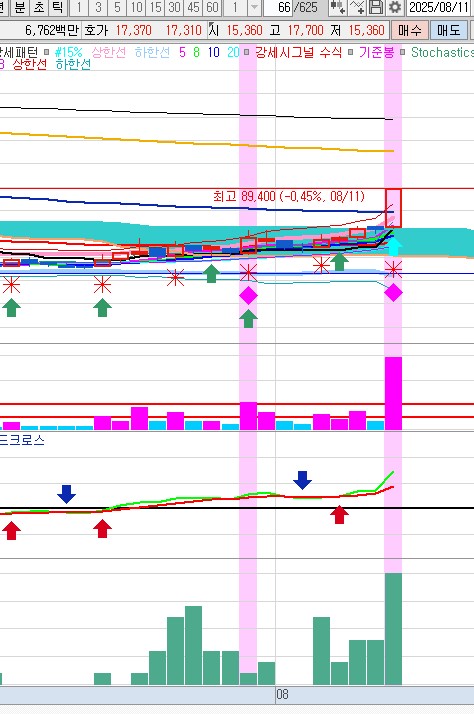Click the cyan up-arrow signal on price chart
The height and width of the screenshot is (714, 474).
(x=393, y=246)
